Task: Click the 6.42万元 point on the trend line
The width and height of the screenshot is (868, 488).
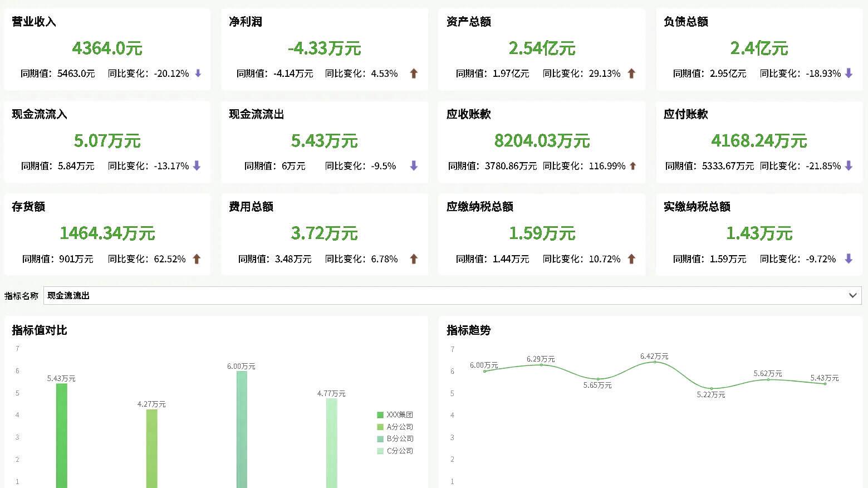Action: (654, 362)
